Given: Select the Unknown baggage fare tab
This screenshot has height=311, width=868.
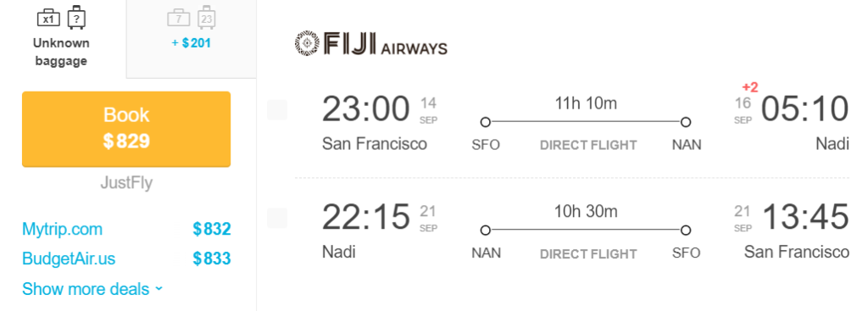Looking at the screenshot, I should pos(61,37).
